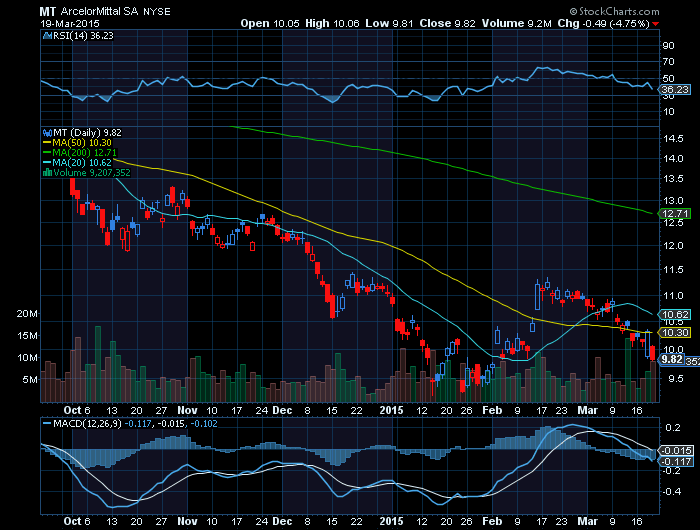This screenshot has height=530, width=700.
Task: Click the NYSE exchange label
Action: pos(157,12)
